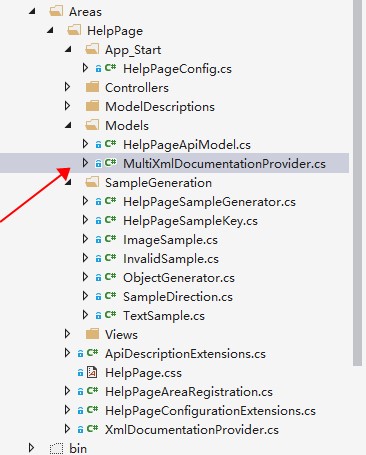Click C# icon of HelpPageSampleGenerator.cs
The image size is (366, 455).
(x=110, y=201)
